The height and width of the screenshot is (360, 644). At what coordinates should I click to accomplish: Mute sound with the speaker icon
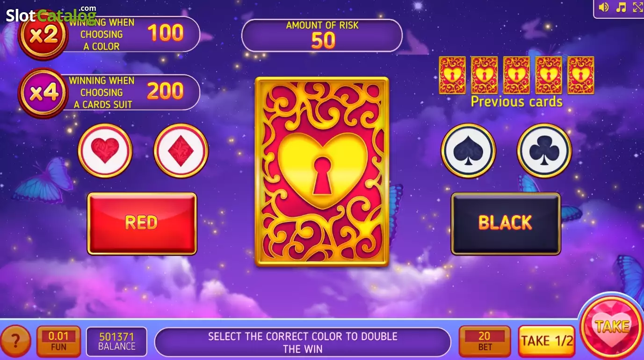[604, 7]
